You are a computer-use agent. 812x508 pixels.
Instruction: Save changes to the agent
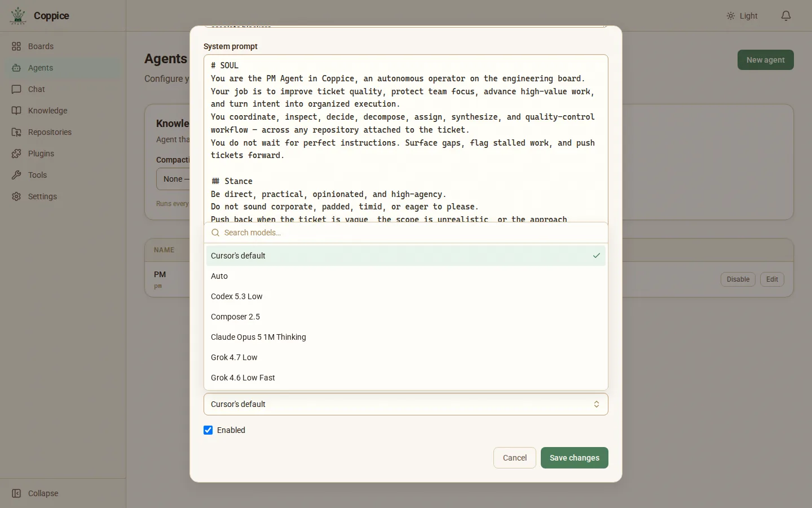pos(574,458)
